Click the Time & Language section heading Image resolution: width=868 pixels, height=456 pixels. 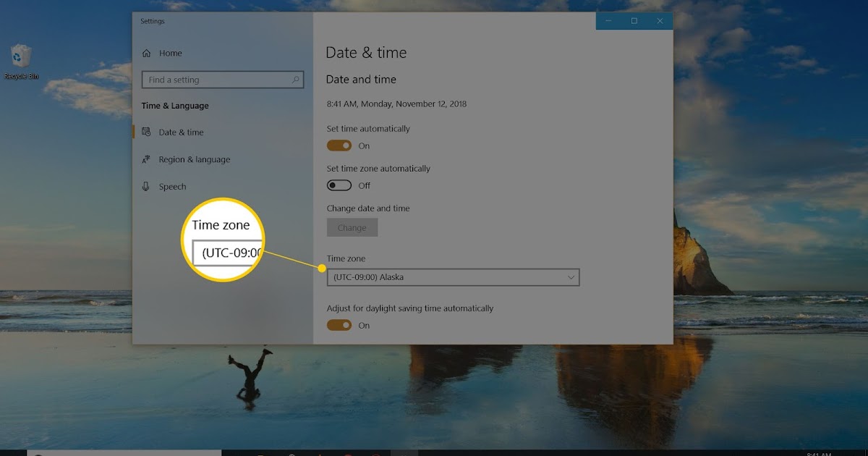(176, 106)
